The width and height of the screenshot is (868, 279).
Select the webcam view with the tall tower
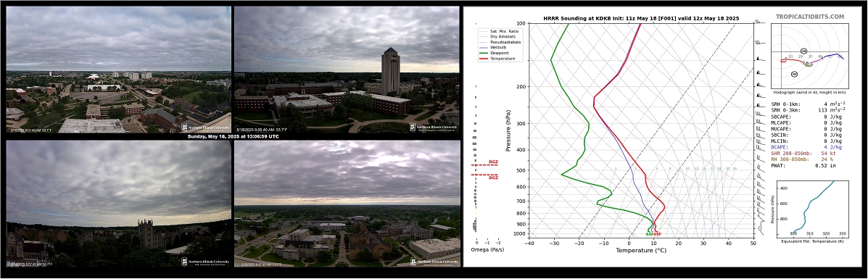click(x=347, y=70)
